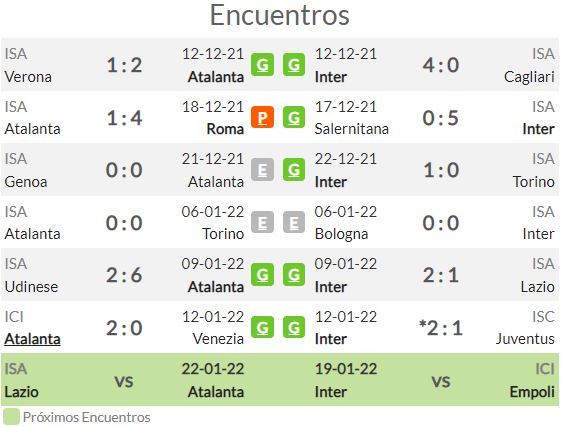Click the orange P badge for Atalanta-Roma
The height and width of the screenshot is (427, 561).
[x=262, y=117]
